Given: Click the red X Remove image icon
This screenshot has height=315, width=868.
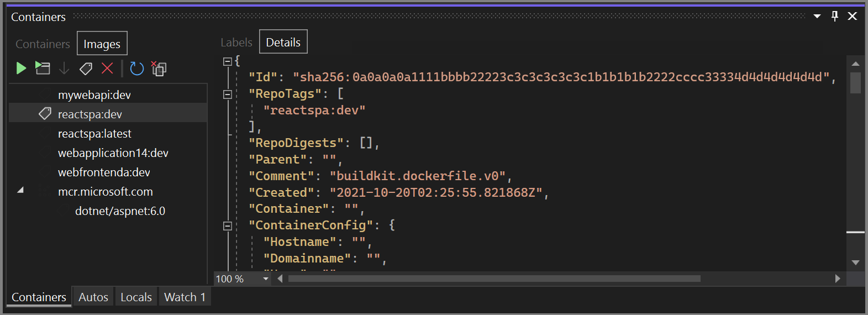Looking at the screenshot, I should [x=107, y=69].
